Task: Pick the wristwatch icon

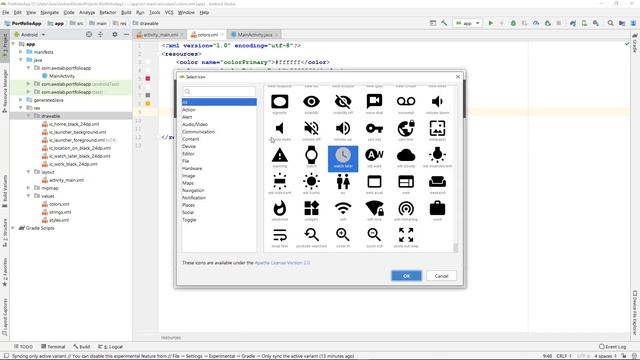Action: 311,155
